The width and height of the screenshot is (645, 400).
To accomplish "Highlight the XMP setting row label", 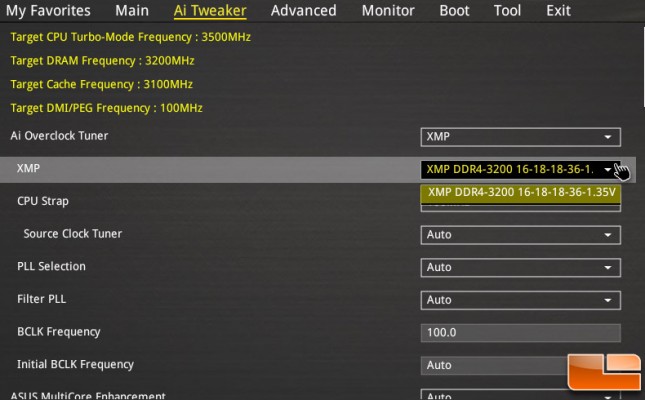I will [x=28, y=168].
